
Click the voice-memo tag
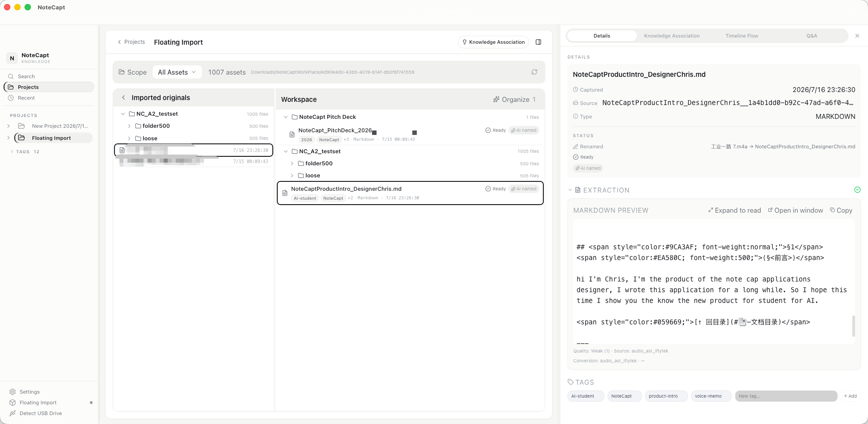pyautogui.click(x=711, y=396)
